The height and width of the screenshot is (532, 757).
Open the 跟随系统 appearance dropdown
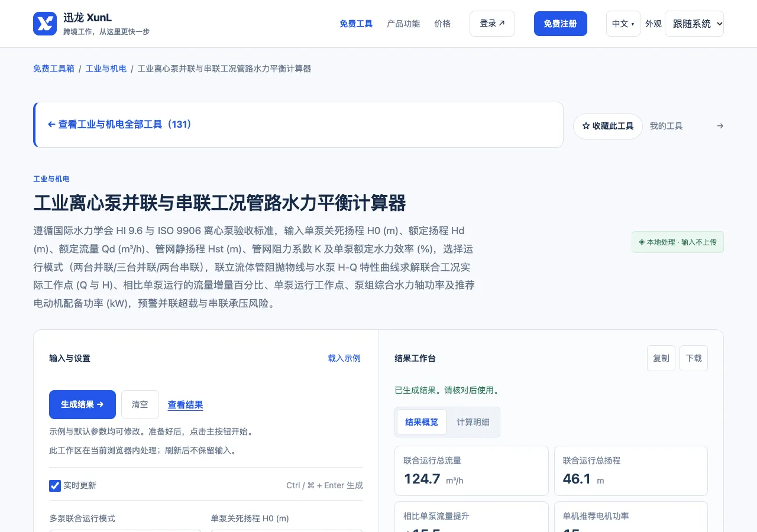[x=694, y=24]
